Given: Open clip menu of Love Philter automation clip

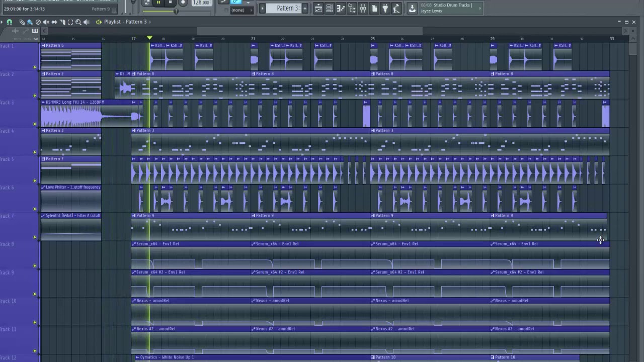Looking at the screenshot, I should [x=43, y=187].
